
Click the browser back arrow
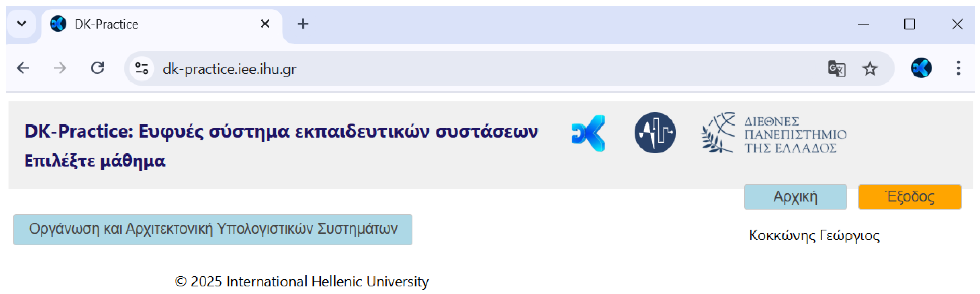23,68
